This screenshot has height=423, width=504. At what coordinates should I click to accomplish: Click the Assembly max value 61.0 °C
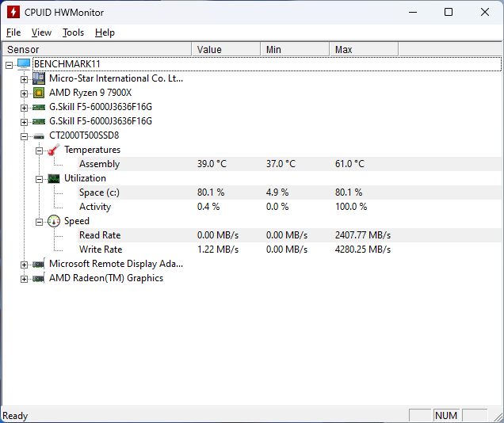[x=349, y=164]
